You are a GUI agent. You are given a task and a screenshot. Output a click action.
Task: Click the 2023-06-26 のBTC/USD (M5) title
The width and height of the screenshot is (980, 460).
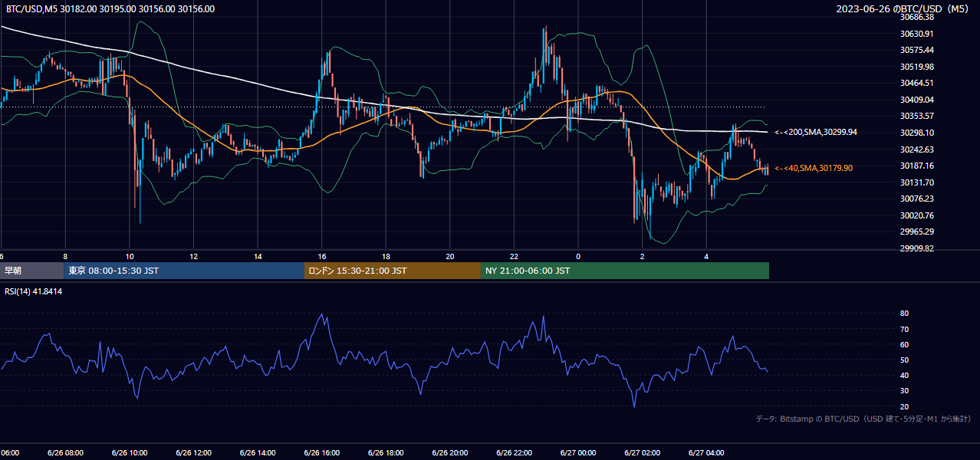point(904,9)
